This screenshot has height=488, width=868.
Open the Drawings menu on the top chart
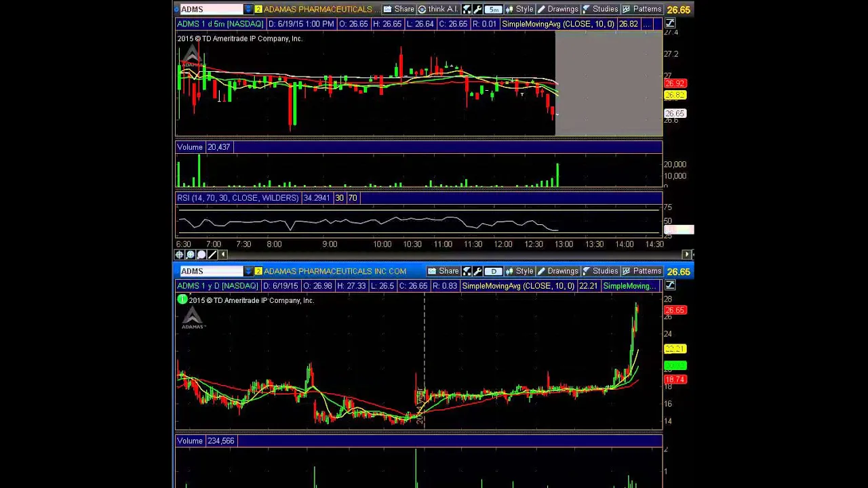point(557,9)
